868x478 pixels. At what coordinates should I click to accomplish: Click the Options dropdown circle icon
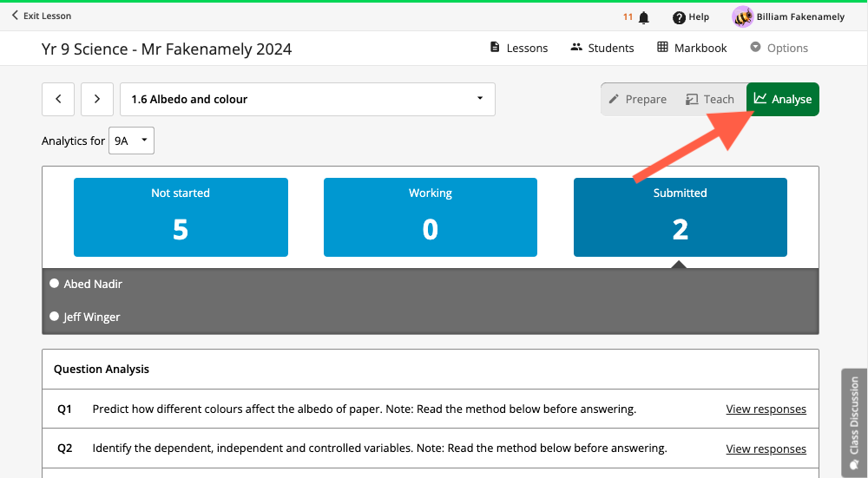click(x=755, y=47)
